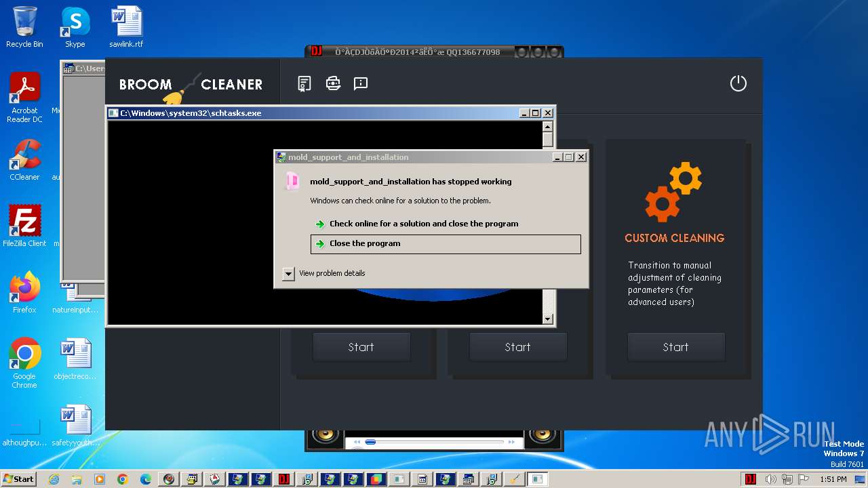This screenshot has height=488, width=868.
Task: Select FileZilla Client desktop icon
Action: pos(24,226)
